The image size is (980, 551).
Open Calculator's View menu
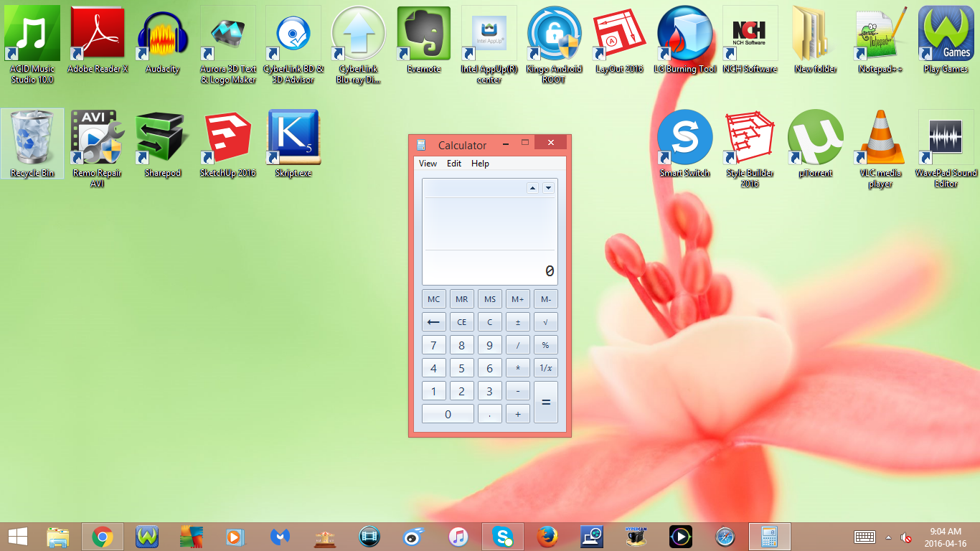coord(427,163)
